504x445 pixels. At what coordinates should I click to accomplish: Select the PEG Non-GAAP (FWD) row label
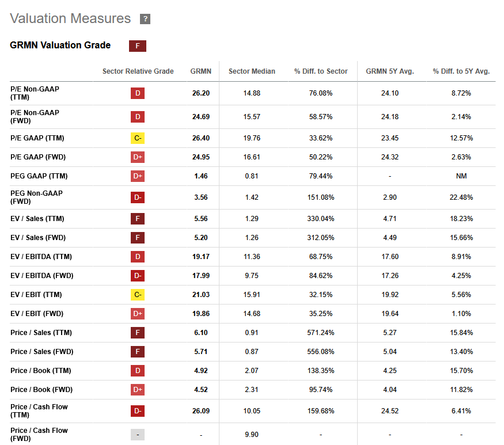tap(36, 197)
